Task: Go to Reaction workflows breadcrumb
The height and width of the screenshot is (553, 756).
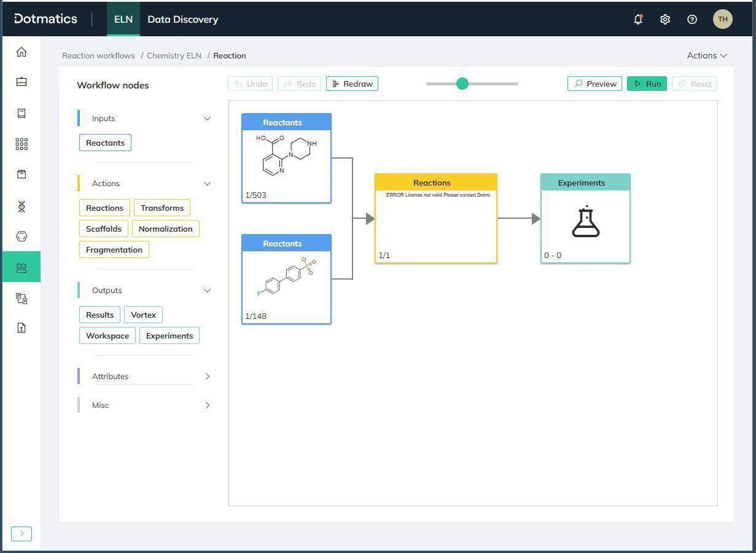Action: (98, 55)
